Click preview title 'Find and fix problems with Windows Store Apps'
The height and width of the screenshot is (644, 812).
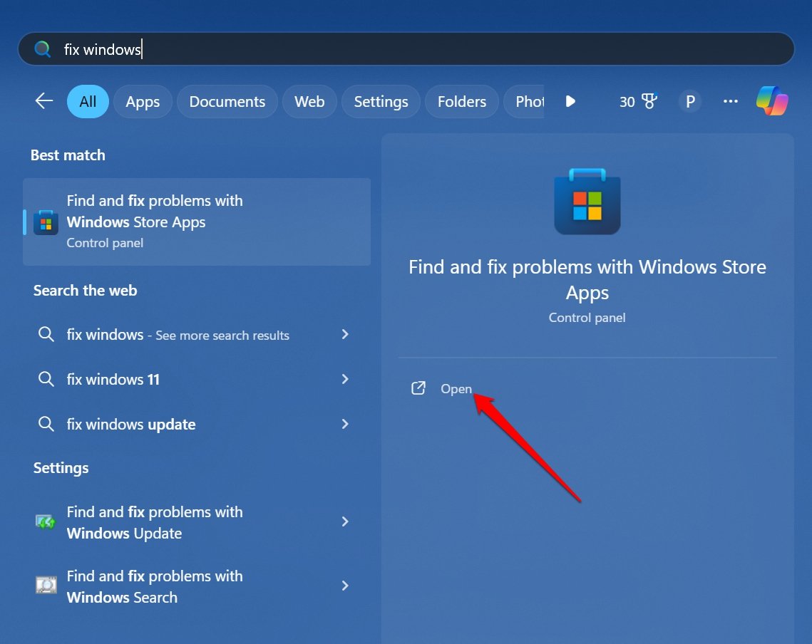point(587,279)
